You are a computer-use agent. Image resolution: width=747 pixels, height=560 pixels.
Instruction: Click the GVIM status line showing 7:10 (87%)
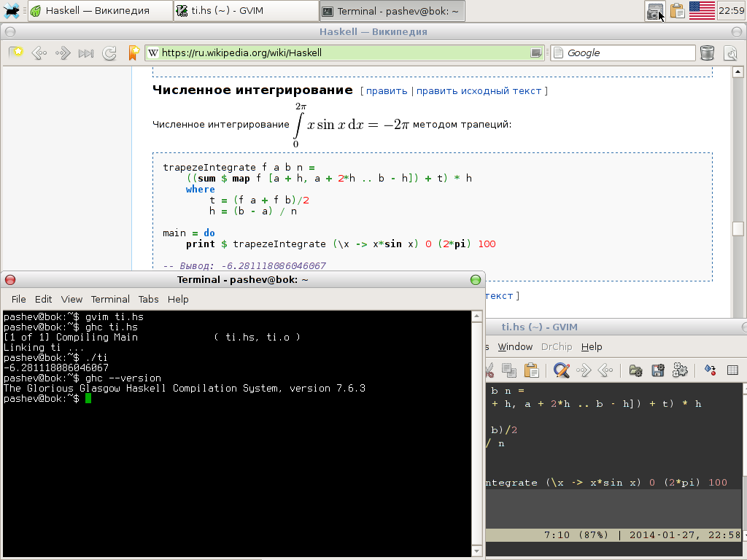[x=614, y=534]
